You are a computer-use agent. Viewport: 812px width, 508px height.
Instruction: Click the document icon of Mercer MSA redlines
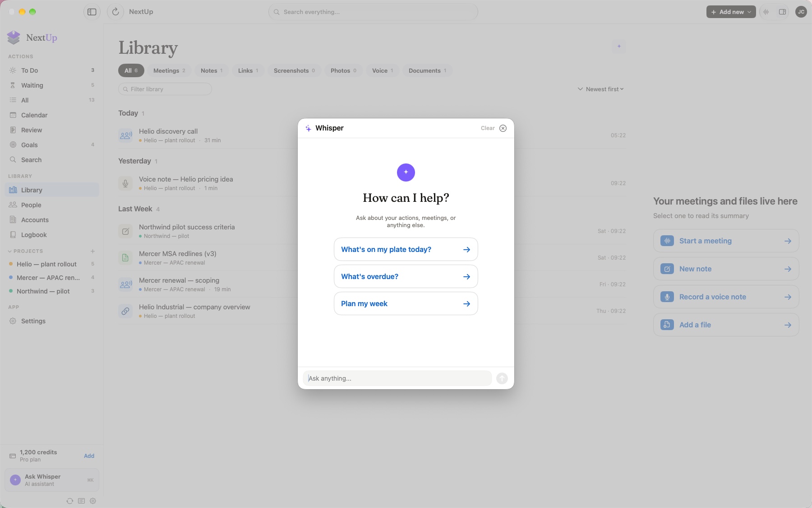tap(125, 257)
